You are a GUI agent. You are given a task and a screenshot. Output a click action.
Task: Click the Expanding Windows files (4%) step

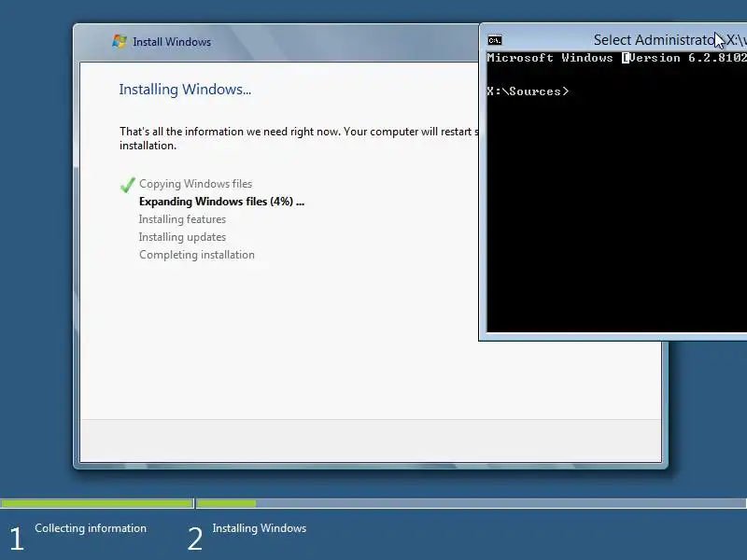(x=221, y=202)
